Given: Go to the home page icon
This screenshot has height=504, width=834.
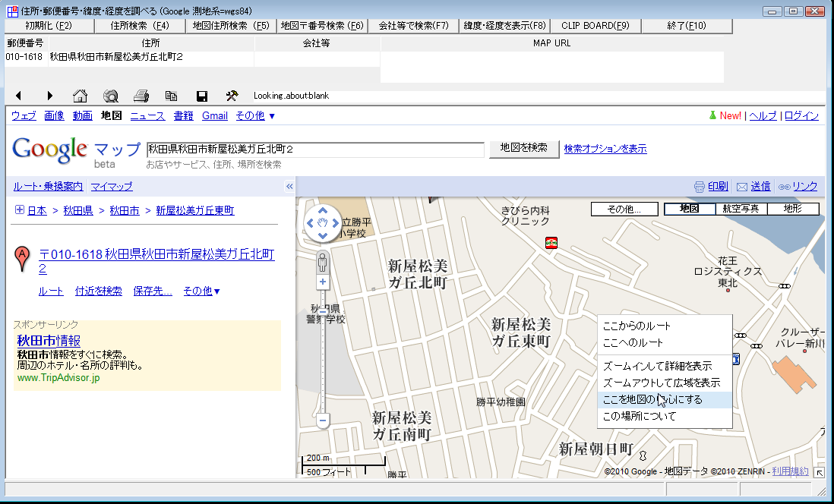Looking at the screenshot, I should point(80,96).
